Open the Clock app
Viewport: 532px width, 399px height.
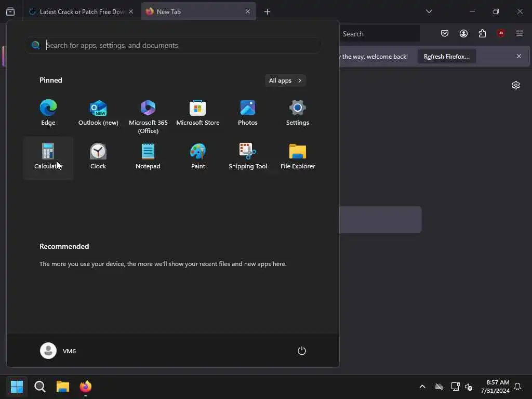click(98, 157)
